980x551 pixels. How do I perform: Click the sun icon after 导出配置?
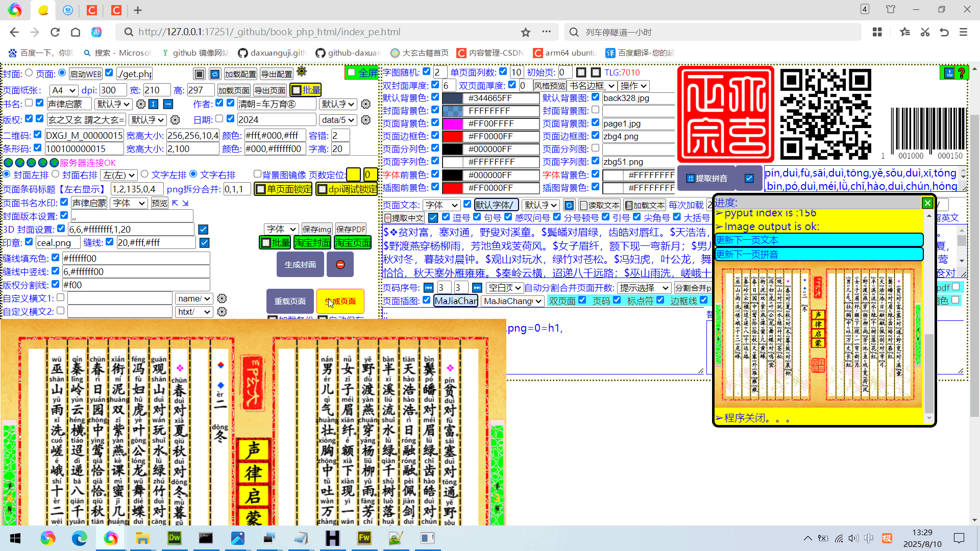coord(302,71)
